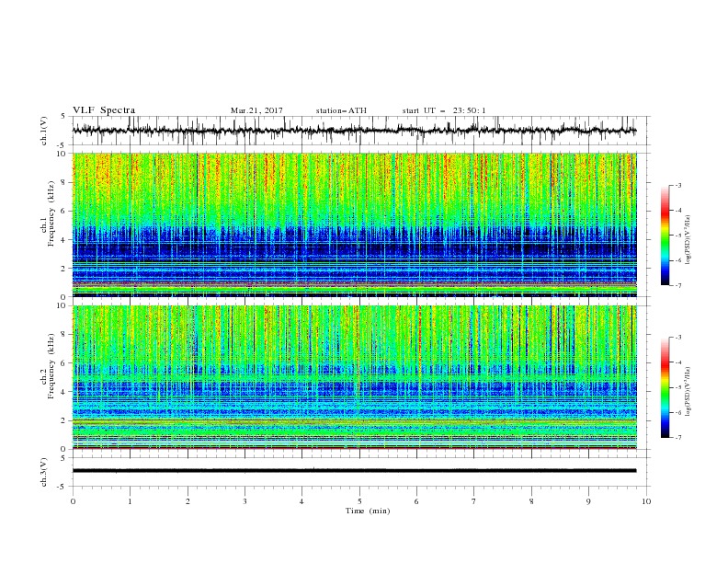This screenshot has width=728, height=563.
Task: Click time axis tick label "9"
Action: 588,501
